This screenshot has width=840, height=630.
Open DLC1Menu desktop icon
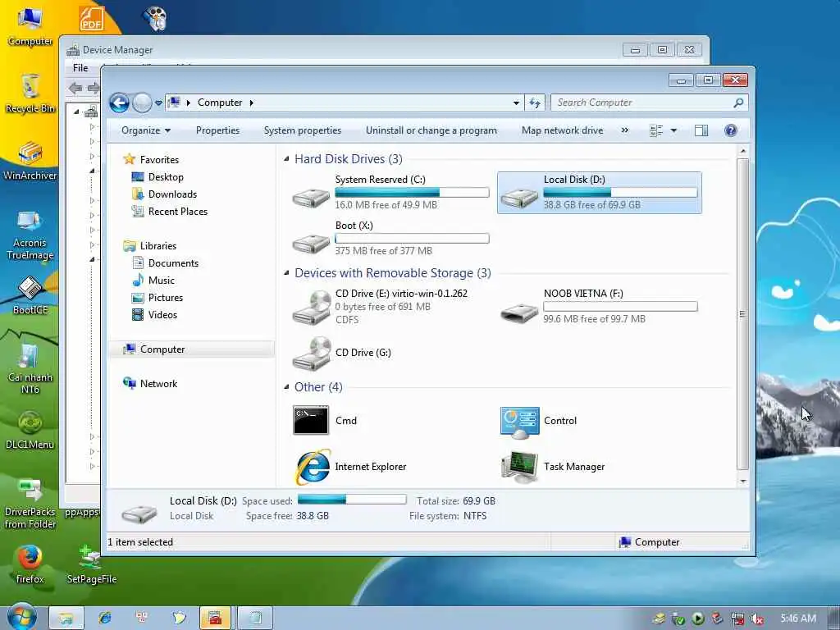(x=30, y=430)
